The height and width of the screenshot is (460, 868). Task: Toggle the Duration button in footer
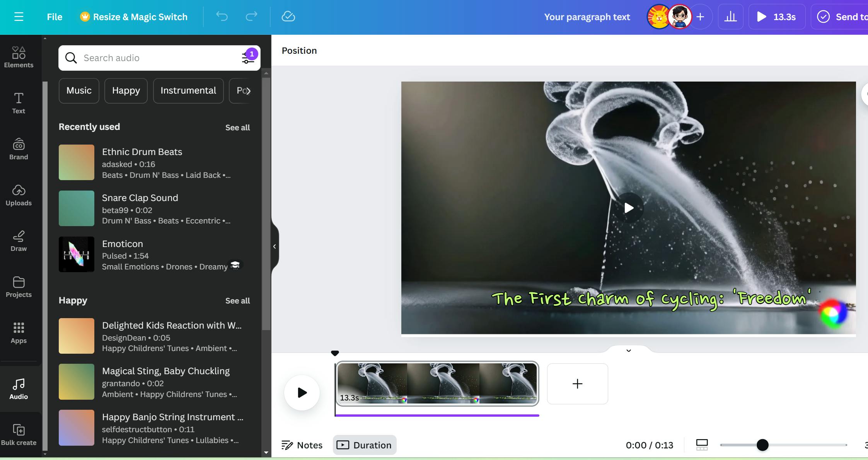click(364, 445)
